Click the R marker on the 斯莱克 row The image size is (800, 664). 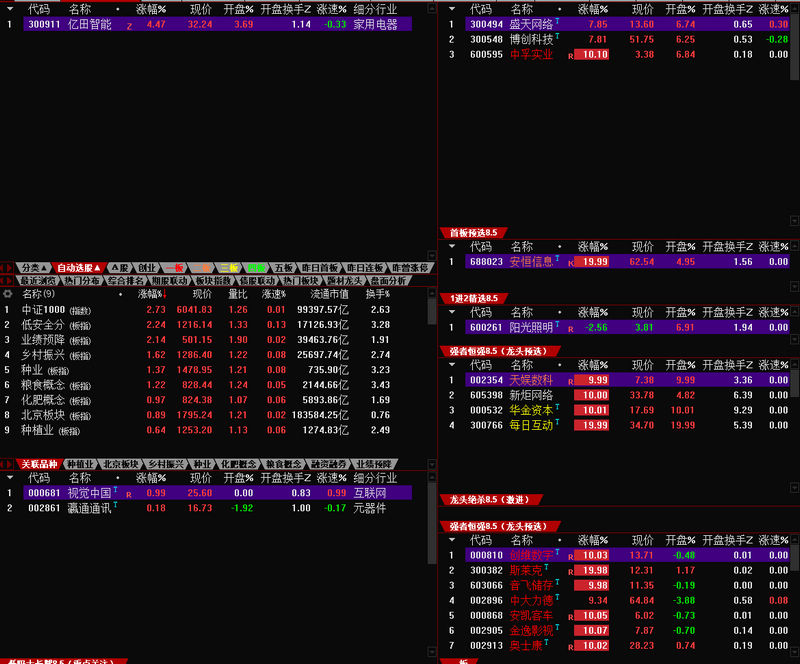point(570,572)
